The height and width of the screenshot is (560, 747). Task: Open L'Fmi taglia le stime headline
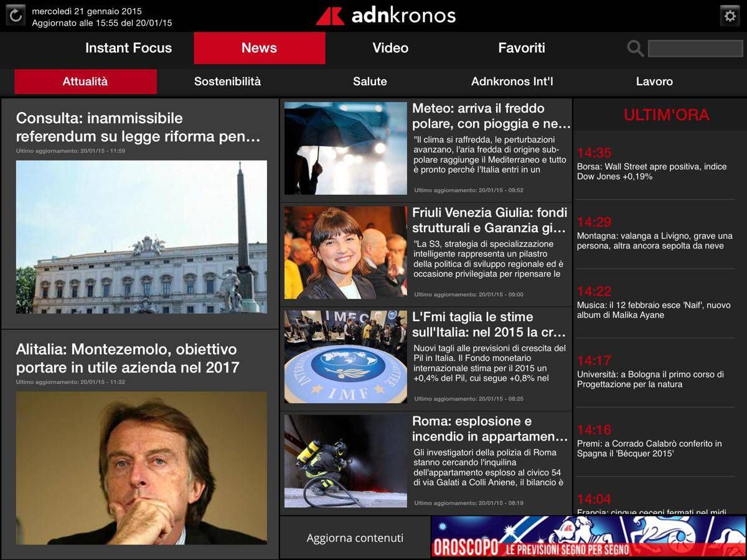489,324
